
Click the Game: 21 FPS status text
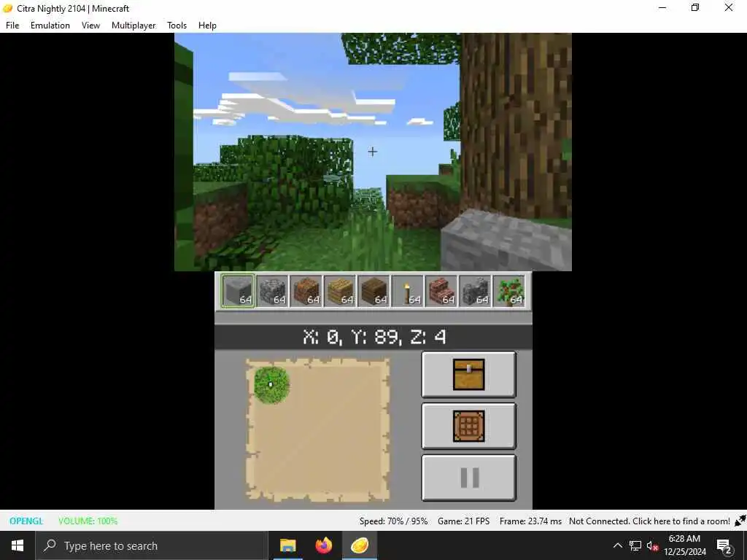pos(463,521)
